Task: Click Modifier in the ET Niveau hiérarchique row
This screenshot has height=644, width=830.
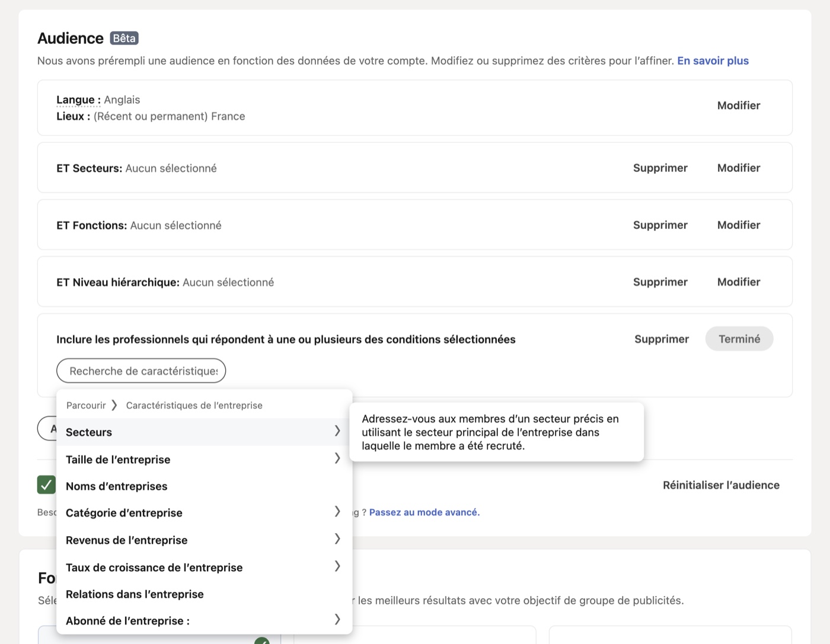Action: point(738,282)
